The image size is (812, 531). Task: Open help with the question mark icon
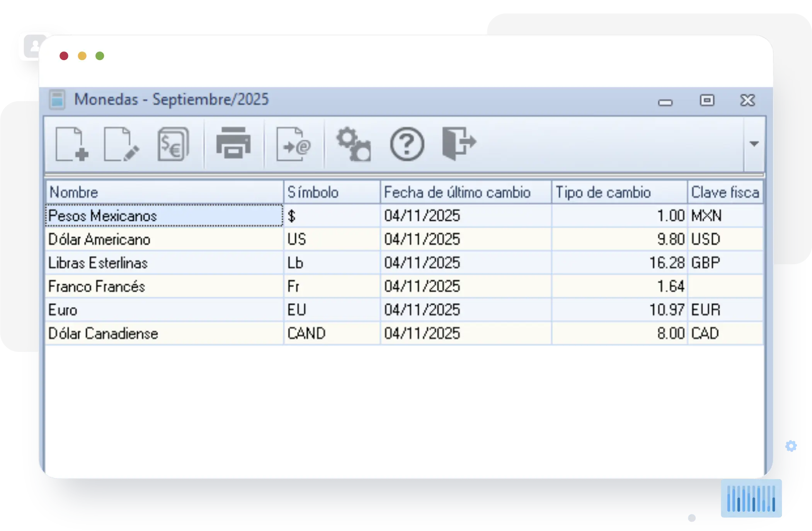pos(407,144)
